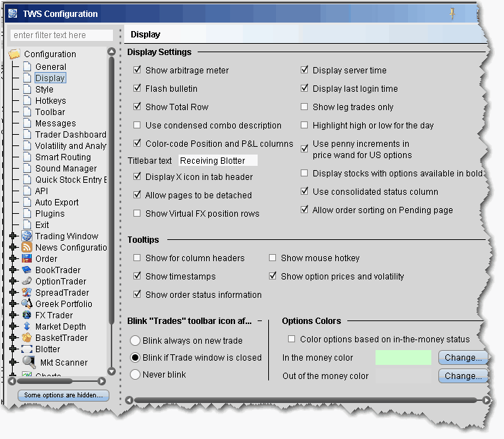Click the Market Depth arrows icon
This screenshot has height=439, width=504.
click(27, 326)
